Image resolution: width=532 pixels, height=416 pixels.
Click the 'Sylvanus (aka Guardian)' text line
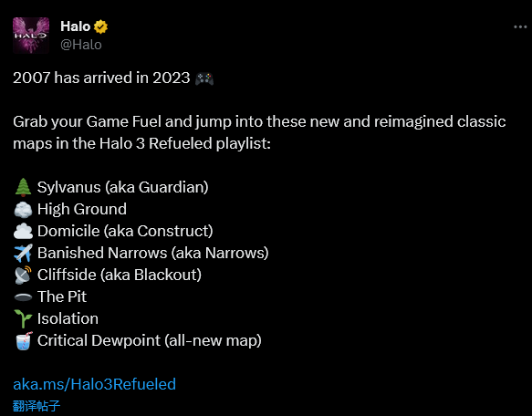click(123, 187)
